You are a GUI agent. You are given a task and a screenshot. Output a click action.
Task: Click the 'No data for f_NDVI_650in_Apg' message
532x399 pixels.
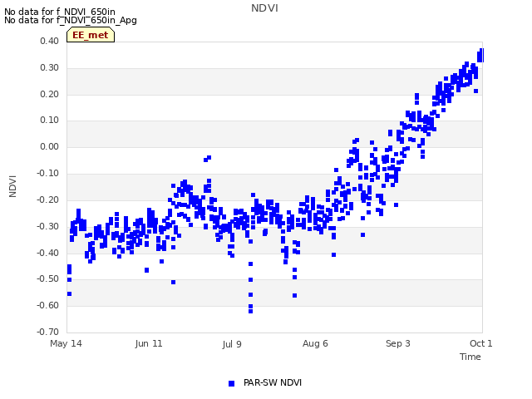pos(71,20)
